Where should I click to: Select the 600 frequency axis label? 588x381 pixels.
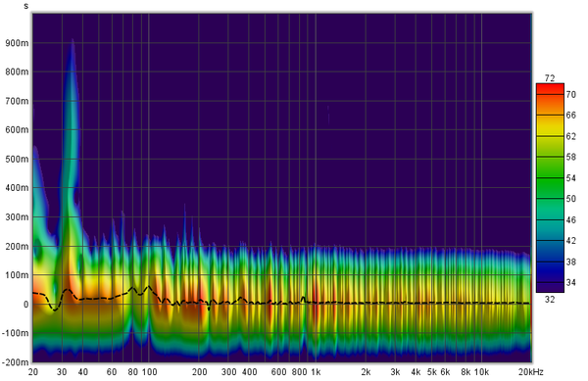(278, 372)
